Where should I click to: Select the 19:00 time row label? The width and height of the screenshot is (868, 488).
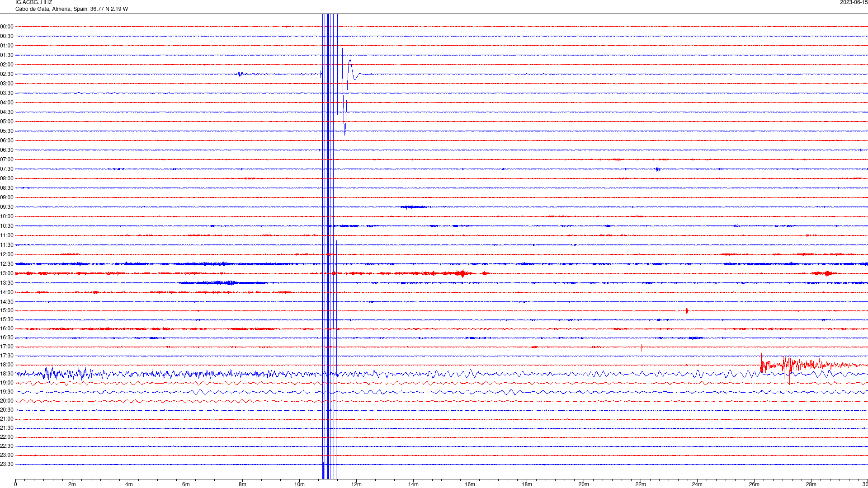(x=7, y=383)
